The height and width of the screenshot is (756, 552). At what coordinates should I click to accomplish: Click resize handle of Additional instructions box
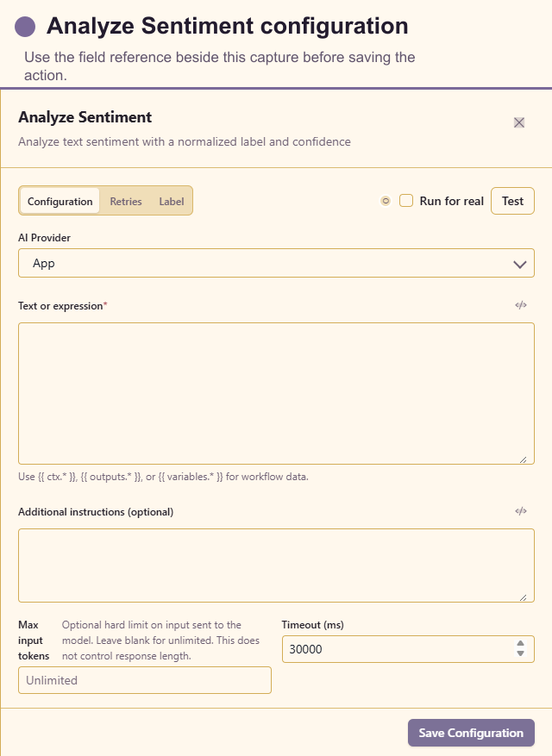[523, 597]
